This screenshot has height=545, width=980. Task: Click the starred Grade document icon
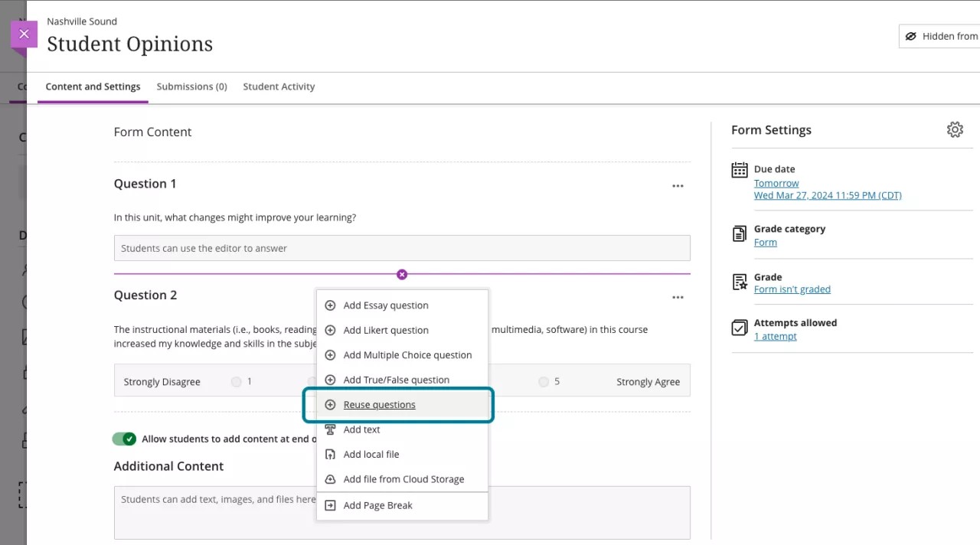(x=739, y=282)
